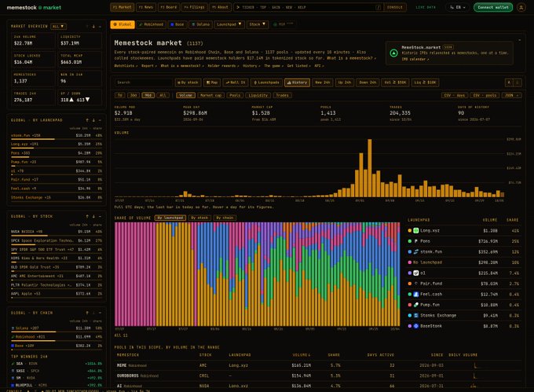Image resolution: width=534 pixels, height=392 pixels.
Task: Toggle the Vol ≥ $50K filter
Action: pos(395,82)
